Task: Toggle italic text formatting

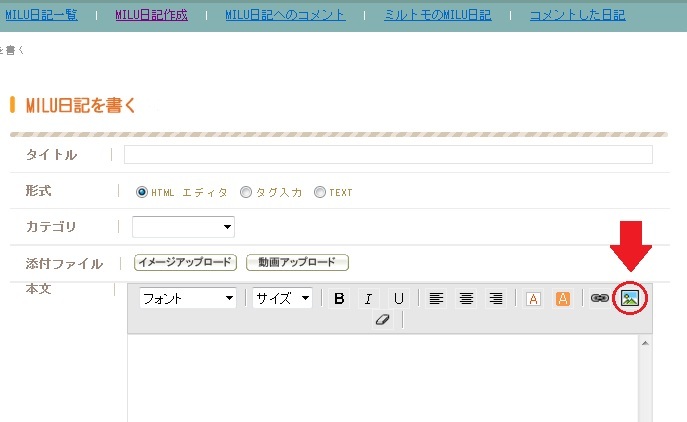Action: click(x=368, y=298)
